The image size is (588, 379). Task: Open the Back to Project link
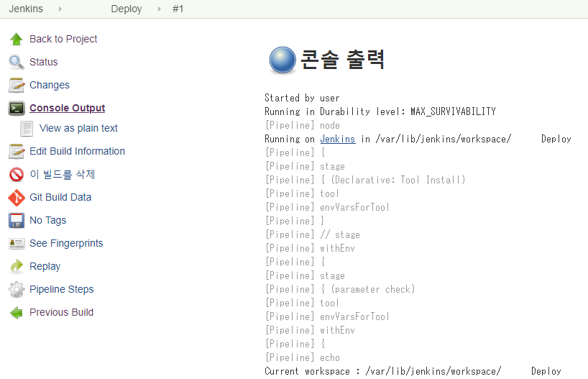click(63, 39)
